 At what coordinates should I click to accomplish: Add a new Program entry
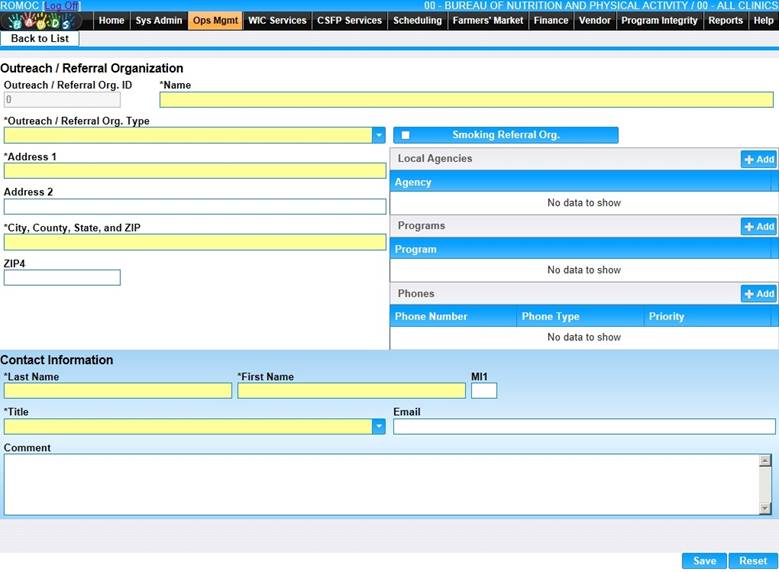(758, 227)
